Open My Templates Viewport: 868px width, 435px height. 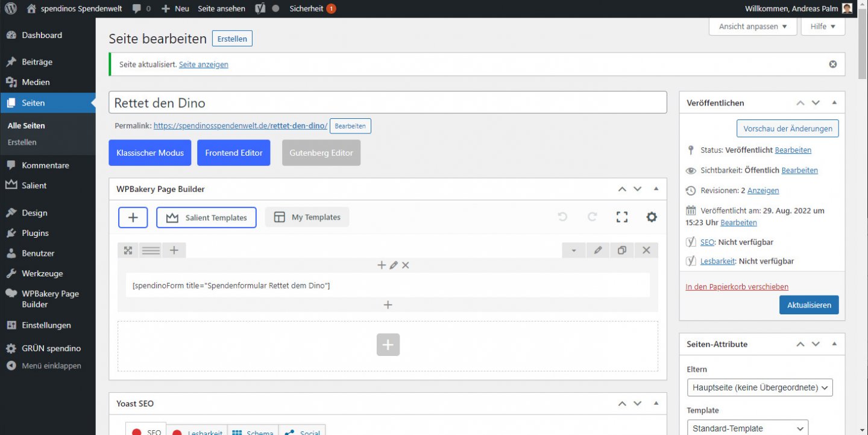pyautogui.click(x=307, y=217)
